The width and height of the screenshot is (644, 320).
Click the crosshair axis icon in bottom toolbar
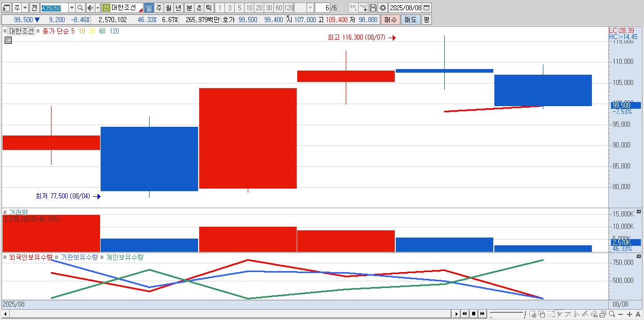coord(559,314)
